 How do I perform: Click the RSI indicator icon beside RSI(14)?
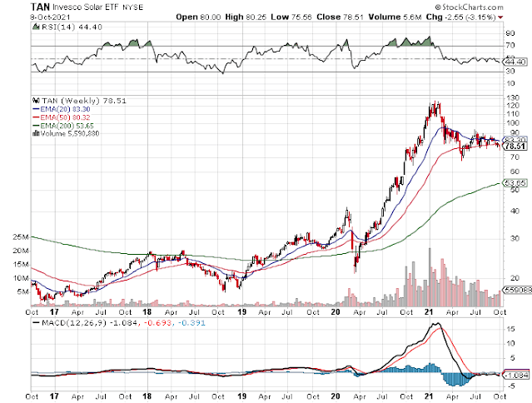(36, 27)
